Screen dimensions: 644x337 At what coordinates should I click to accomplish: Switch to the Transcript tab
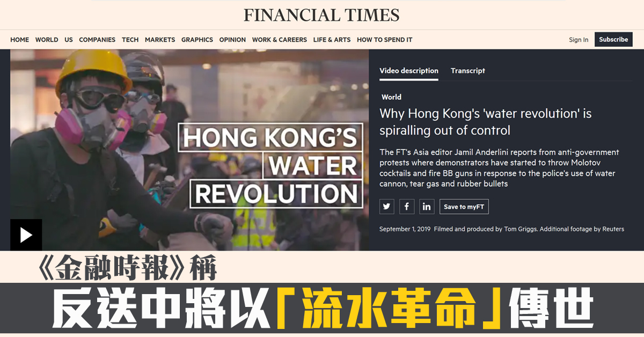click(x=467, y=71)
